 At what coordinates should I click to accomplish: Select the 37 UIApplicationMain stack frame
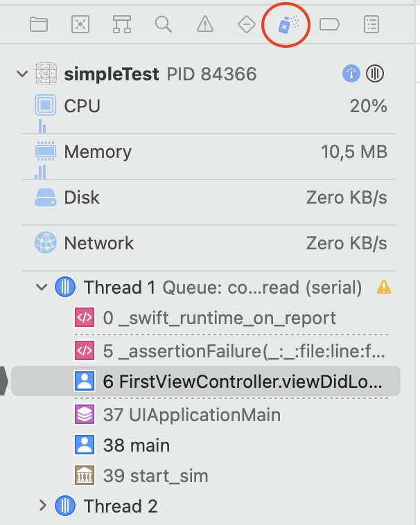coord(191,415)
